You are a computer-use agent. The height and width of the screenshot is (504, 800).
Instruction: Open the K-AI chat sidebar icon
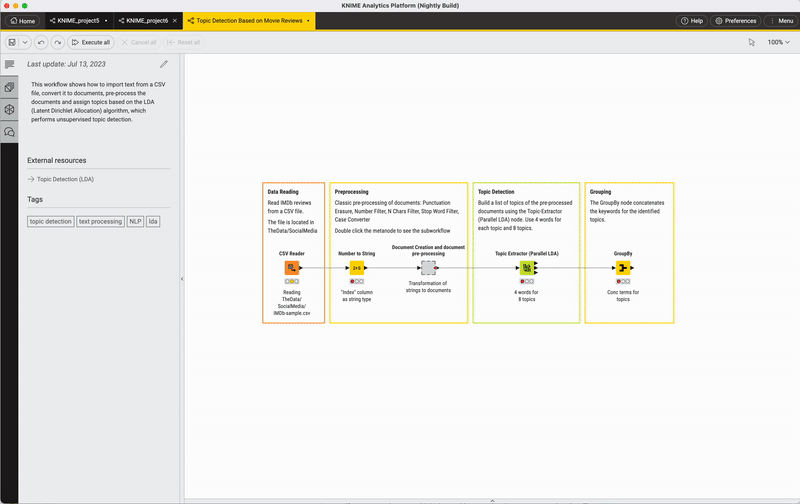(x=9, y=132)
